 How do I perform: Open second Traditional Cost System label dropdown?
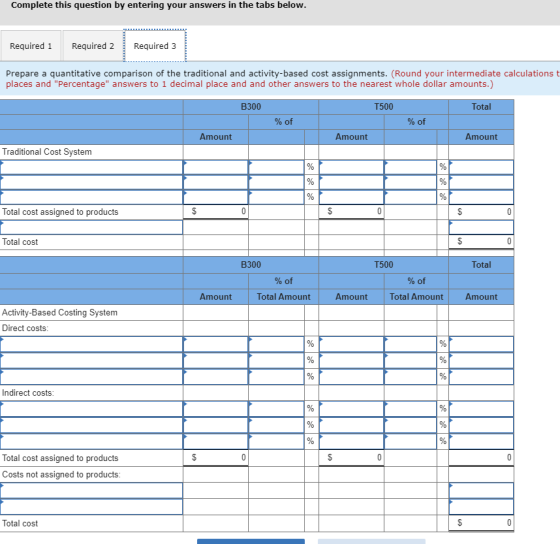click(x=91, y=182)
